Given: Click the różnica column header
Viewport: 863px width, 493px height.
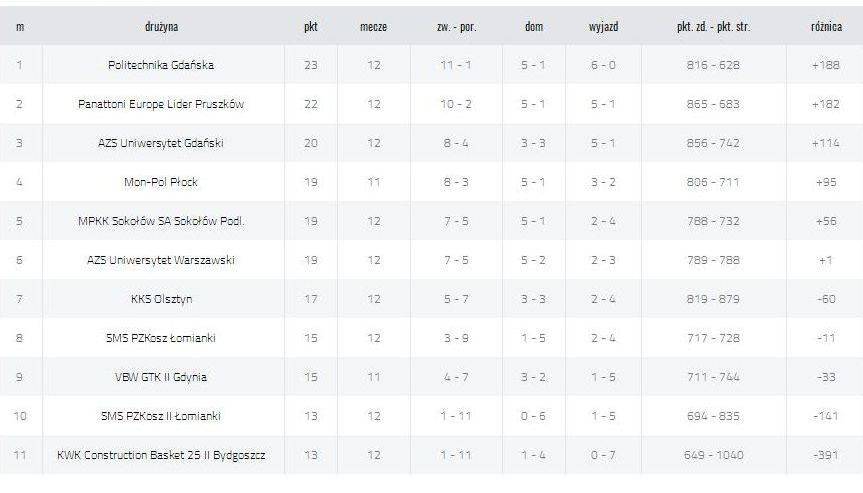Looking at the screenshot, I should coord(826,26).
